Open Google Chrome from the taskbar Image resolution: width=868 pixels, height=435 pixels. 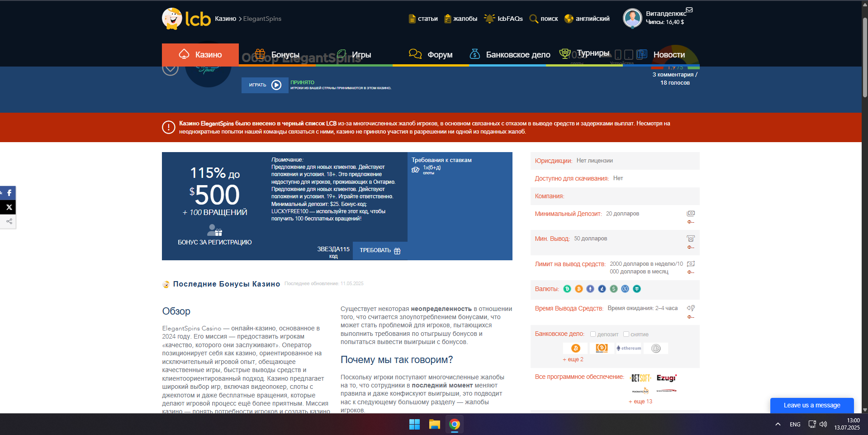(x=455, y=424)
